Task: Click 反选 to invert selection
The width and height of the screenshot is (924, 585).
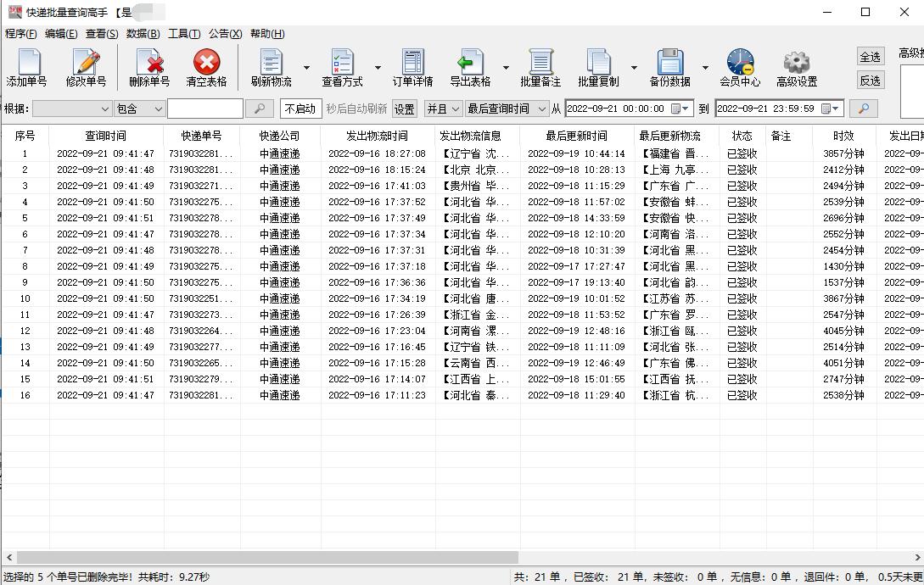Action: click(871, 80)
